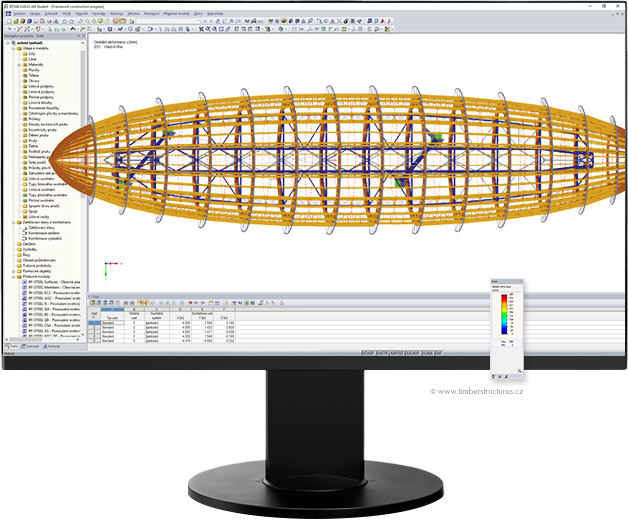Click the Materiály folder icon in tree

coord(24,66)
